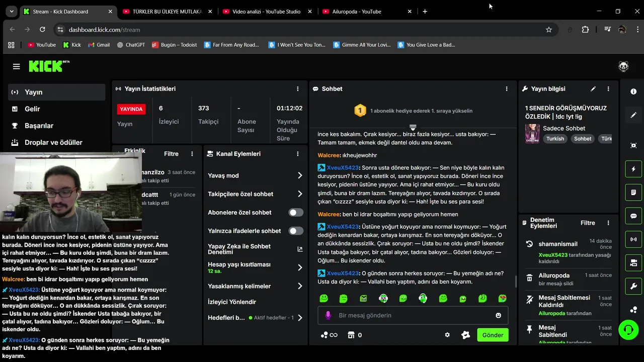Expand Hedefleri chevron with Aktif hedefler
Screen dimensions: 644x362
coord(300,318)
